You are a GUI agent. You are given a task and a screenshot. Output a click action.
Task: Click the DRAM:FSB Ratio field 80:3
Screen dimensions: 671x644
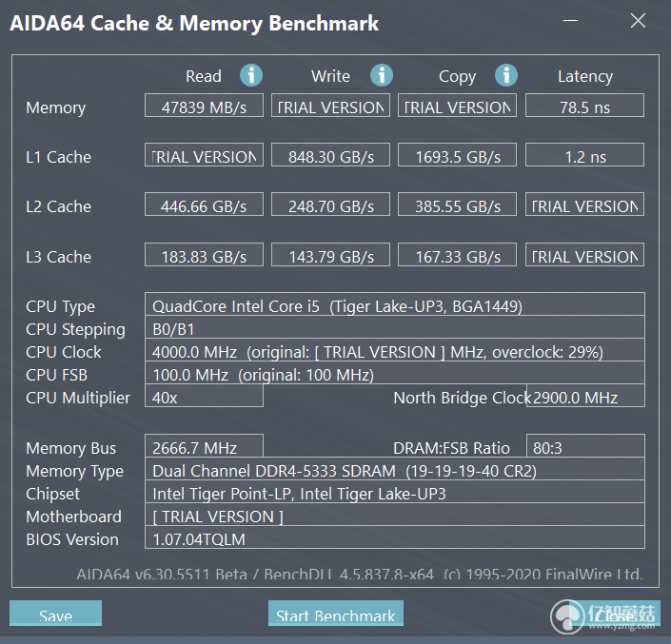click(x=585, y=445)
